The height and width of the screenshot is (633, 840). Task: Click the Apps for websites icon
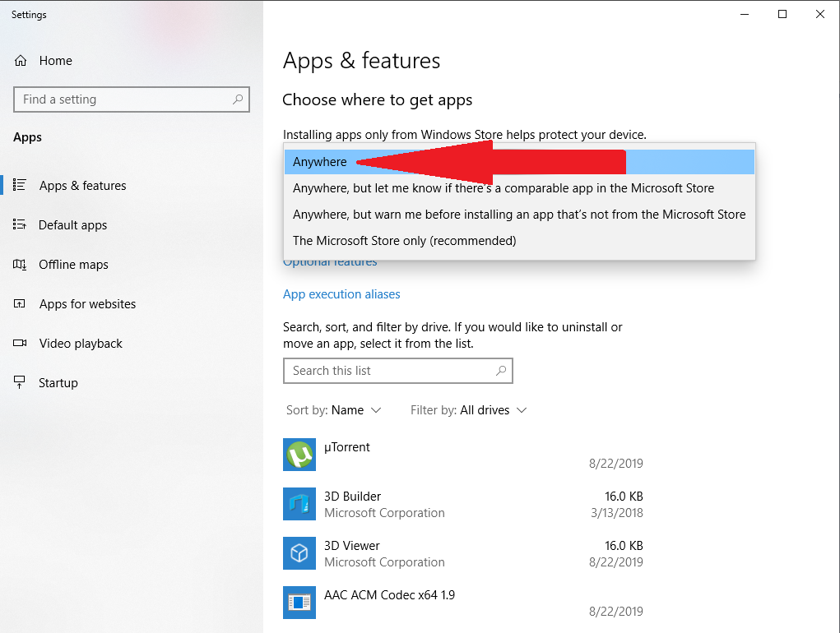(20, 304)
